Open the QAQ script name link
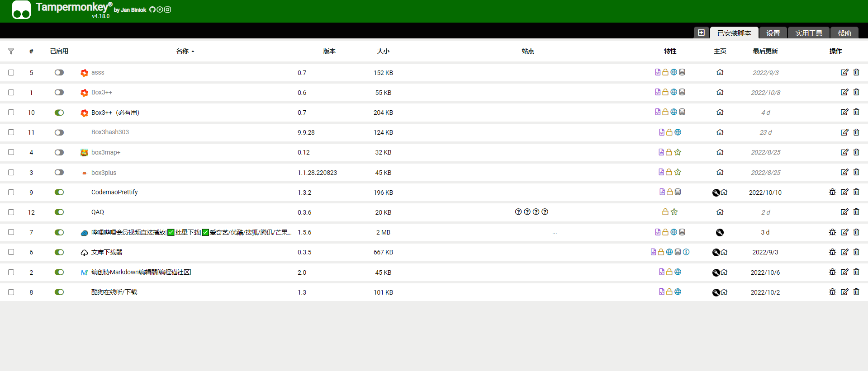868x371 pixels. pos(98,212)
